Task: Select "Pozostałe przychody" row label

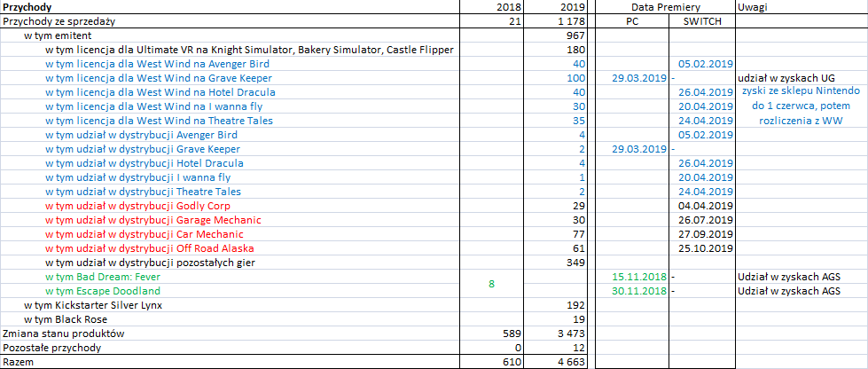Action: pos(52,348)
